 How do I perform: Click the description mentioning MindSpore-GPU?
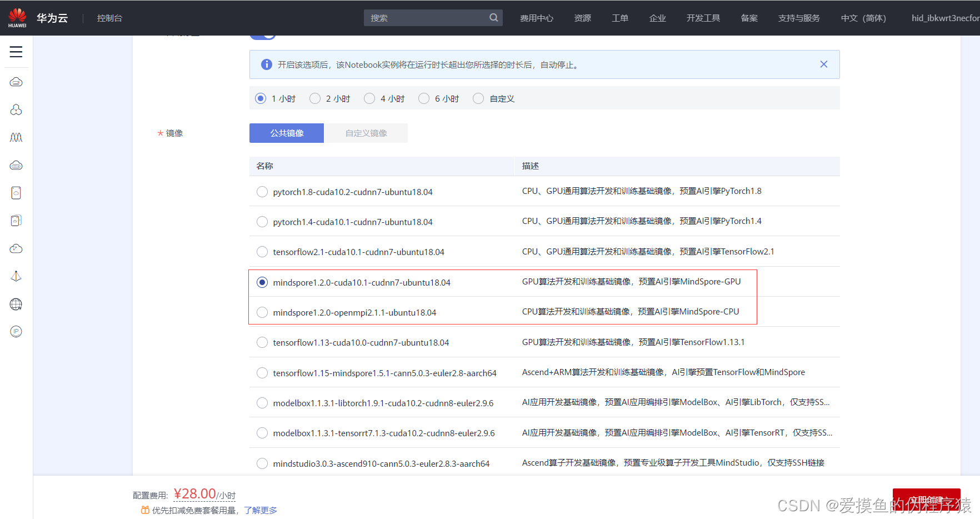pyautogui.click(x=632, y=282)
